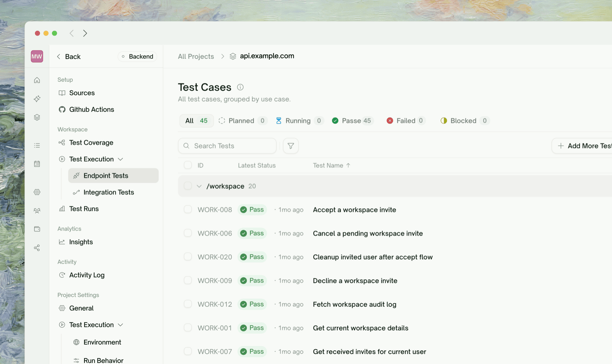Collapse the /workspace group chevron
Screen dimensions: 612x364
coord(199,186)
